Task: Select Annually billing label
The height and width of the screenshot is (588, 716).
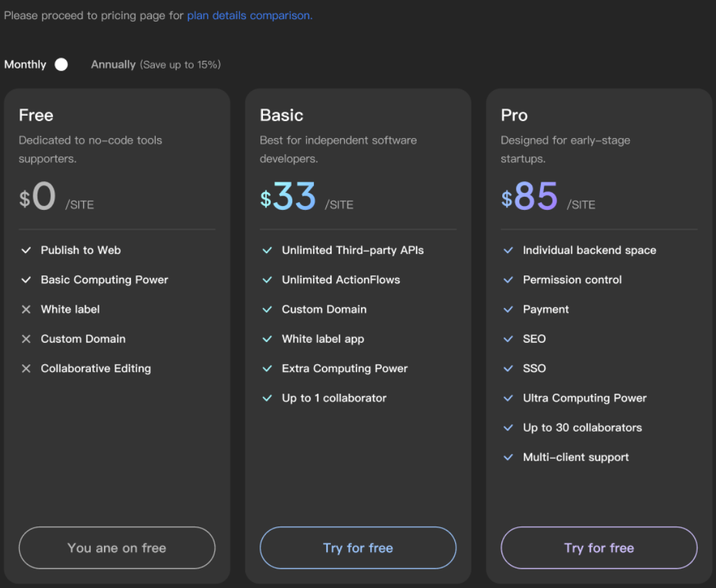Action: coord(113,64)
